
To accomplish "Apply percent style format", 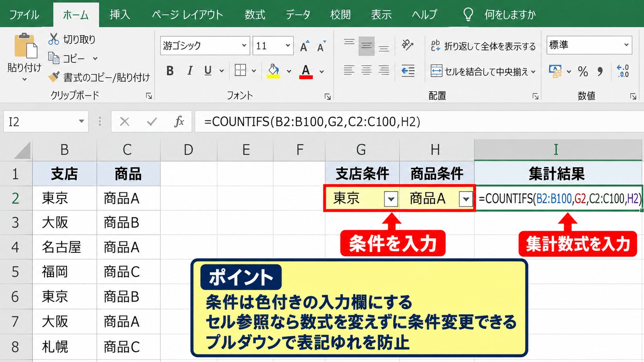I will coord(583,71).
